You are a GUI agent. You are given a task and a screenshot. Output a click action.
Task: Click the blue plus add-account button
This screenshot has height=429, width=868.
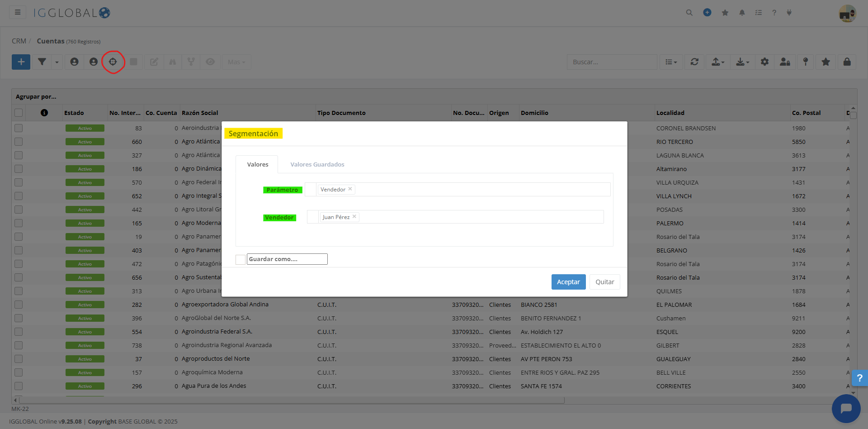pyautogui.click(x=21, y=62)
